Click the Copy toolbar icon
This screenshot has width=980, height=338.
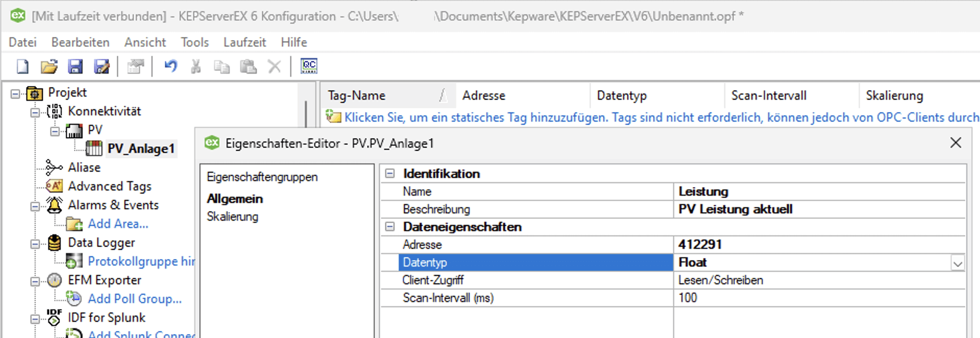(222, 66)
